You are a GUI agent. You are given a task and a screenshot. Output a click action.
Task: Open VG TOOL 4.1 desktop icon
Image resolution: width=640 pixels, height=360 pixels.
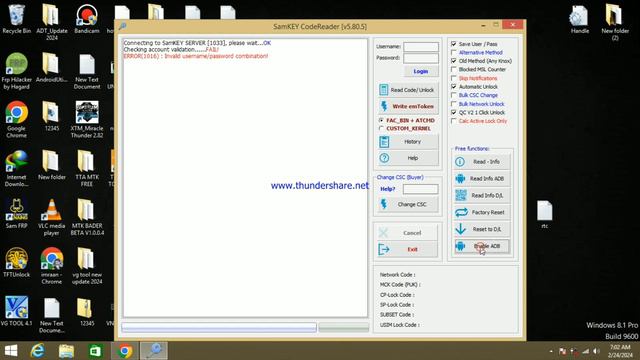[x=16, y=311]
